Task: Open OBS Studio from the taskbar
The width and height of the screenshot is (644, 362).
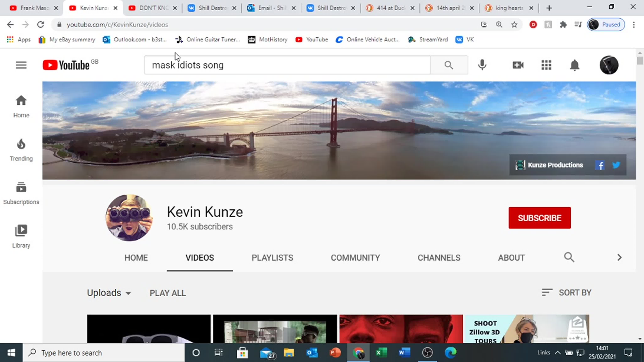Action: coord(427,353)
